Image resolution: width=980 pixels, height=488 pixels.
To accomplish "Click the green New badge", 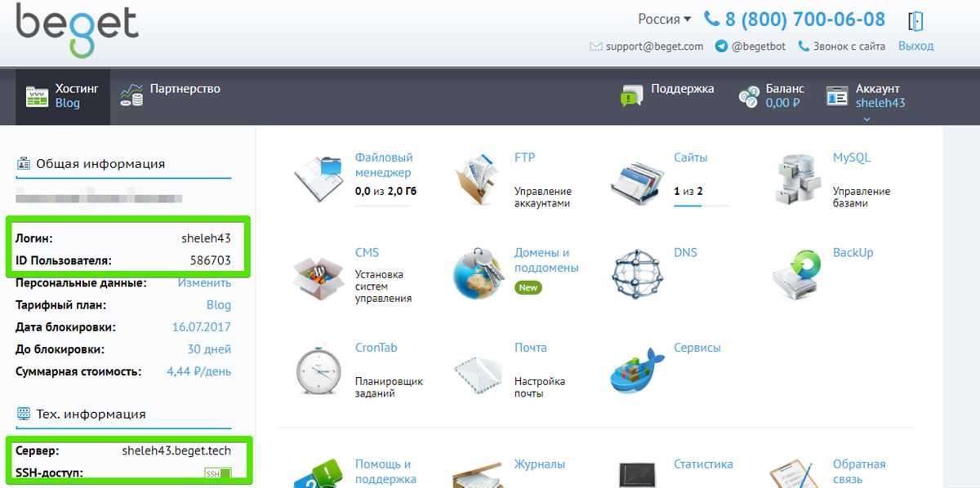I will pos(528,287).
